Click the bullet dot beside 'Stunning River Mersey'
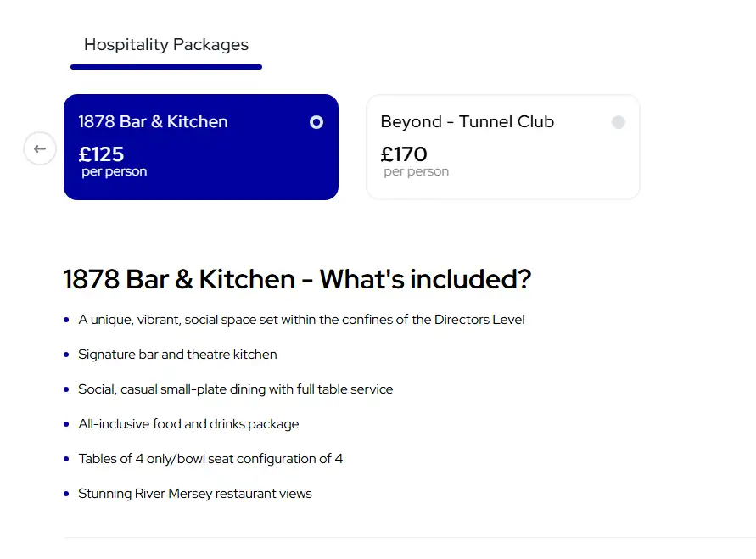This screenshot has width=756, height=559. 66,494
